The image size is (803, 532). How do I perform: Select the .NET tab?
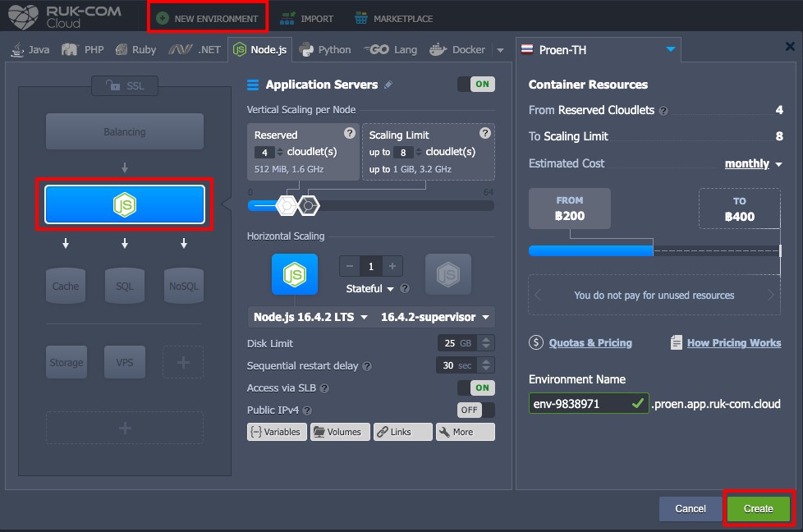coord(195,49)
